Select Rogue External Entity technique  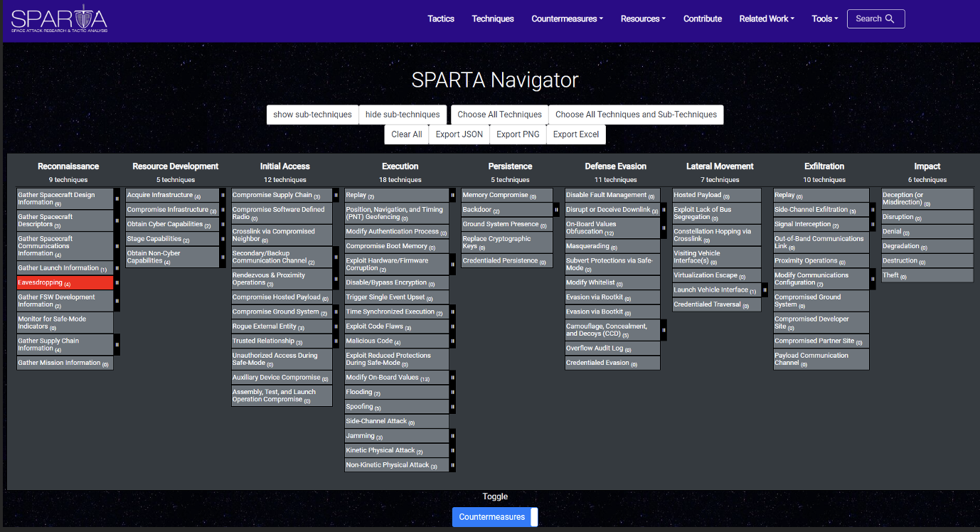pos(282,326)
